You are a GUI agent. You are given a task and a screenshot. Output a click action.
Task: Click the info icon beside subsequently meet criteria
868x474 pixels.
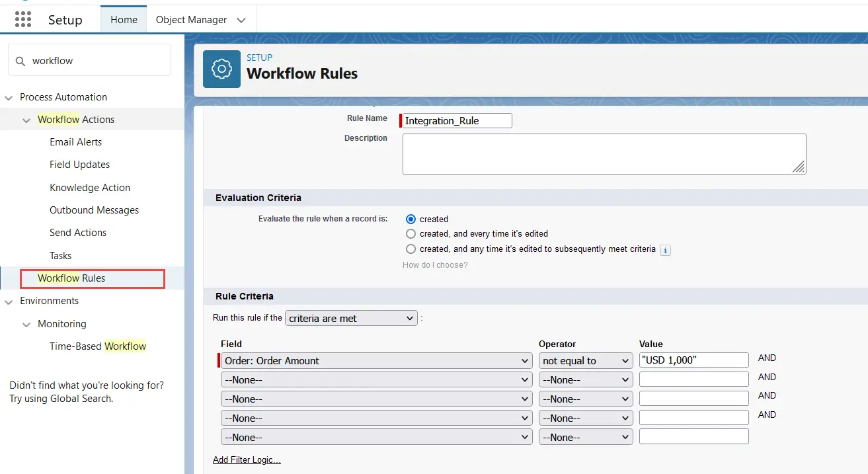click(x=665, y=250)
